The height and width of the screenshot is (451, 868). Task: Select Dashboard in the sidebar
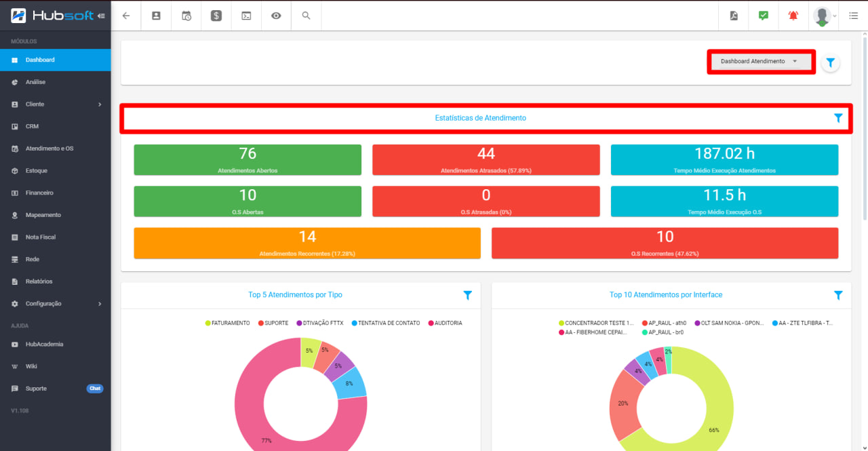coord(55,60)
